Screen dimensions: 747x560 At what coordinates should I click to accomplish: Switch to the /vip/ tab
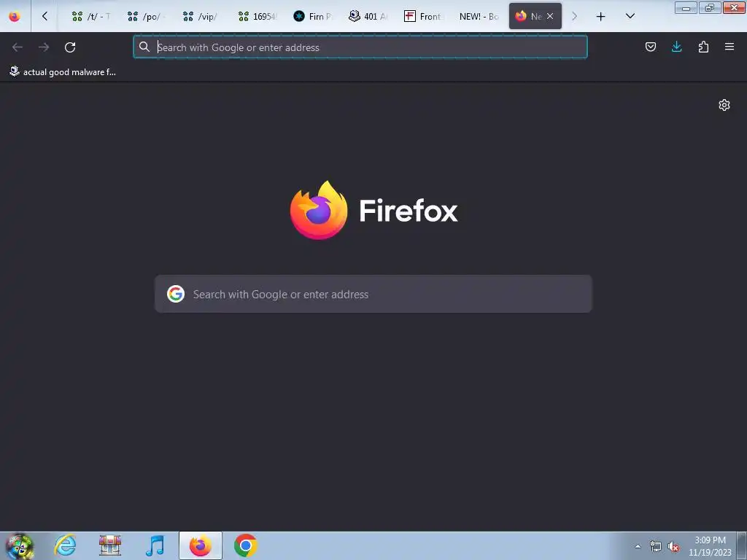click(201, 16)
